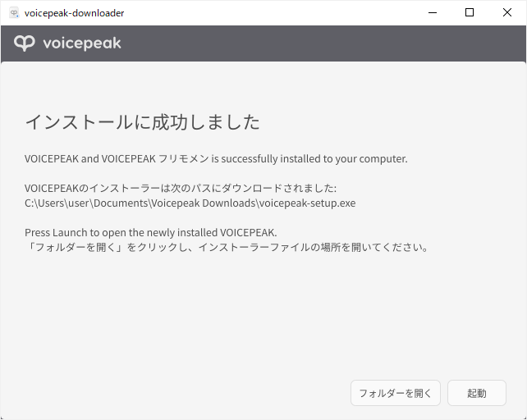
Task: Minimize the voicepeak-downloader window
Action: 433,13
